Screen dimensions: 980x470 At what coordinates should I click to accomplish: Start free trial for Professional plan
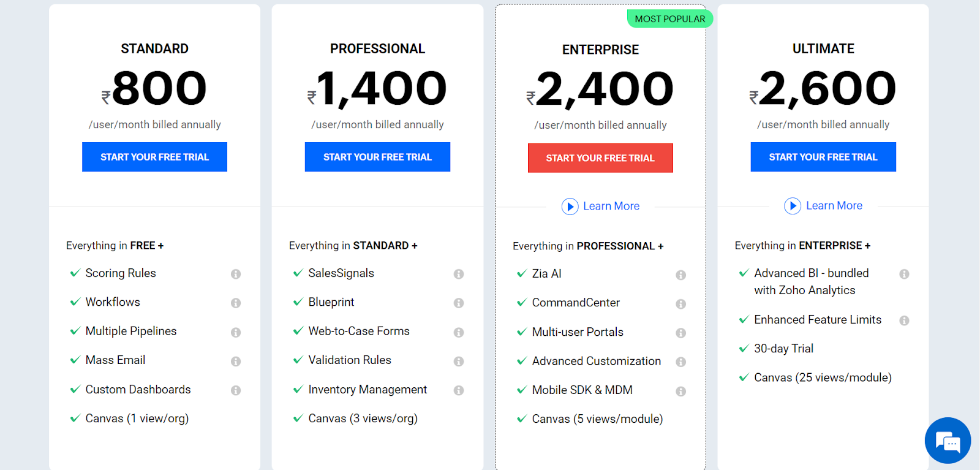click(x=378, y=157)
